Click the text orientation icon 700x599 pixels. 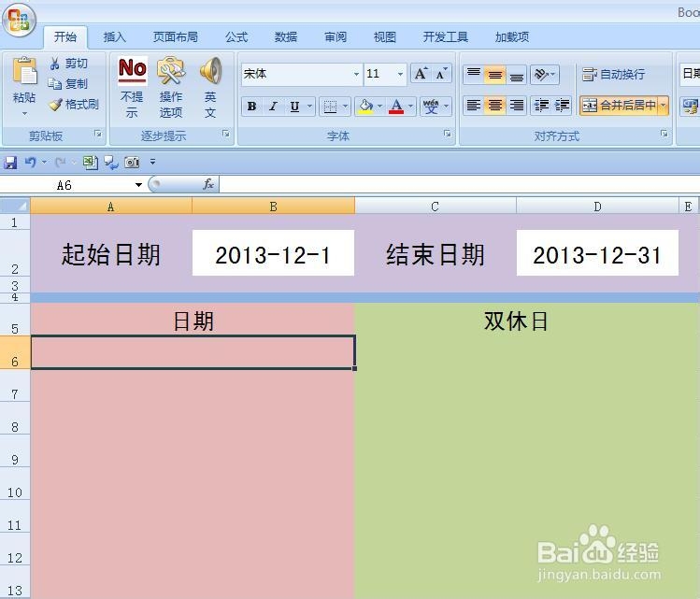coord(540,74)
